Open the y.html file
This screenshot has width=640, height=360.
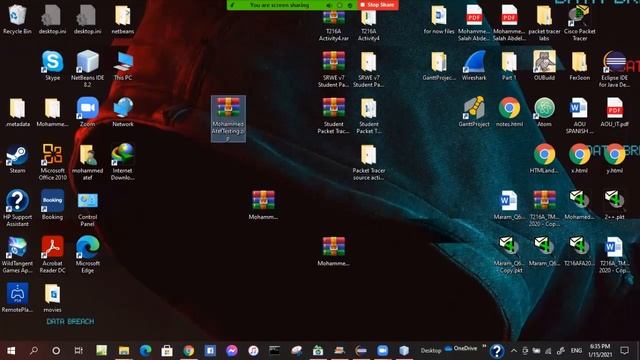614,158
